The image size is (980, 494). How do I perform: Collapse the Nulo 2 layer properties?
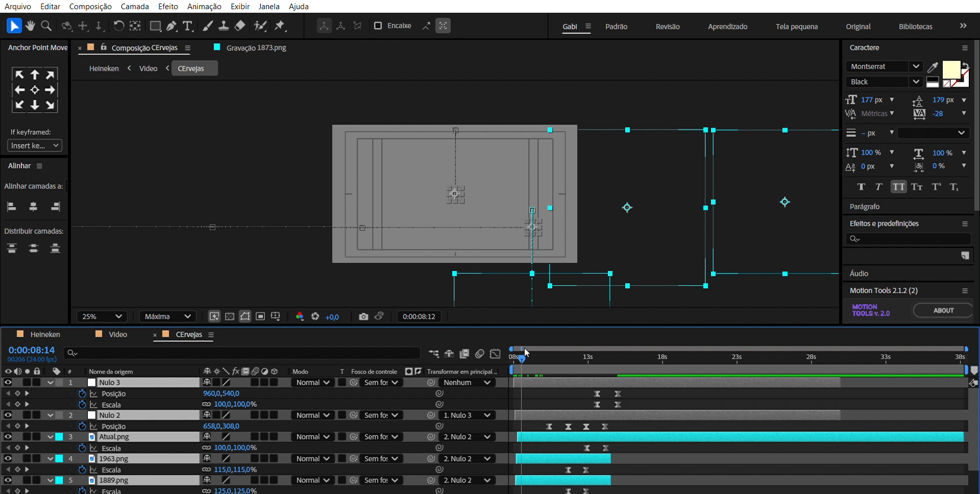click(x=50, y=415)
